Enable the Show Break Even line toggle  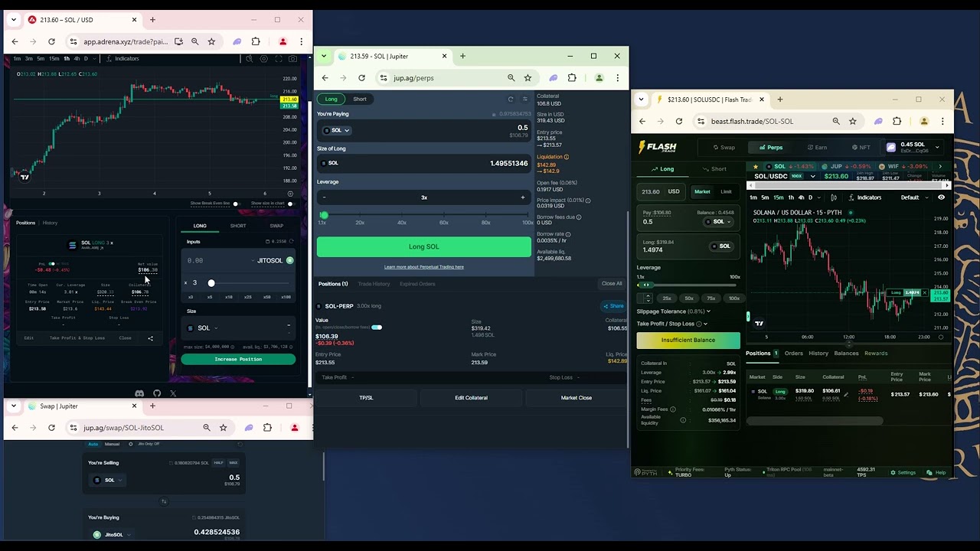[x=235, y=203]
